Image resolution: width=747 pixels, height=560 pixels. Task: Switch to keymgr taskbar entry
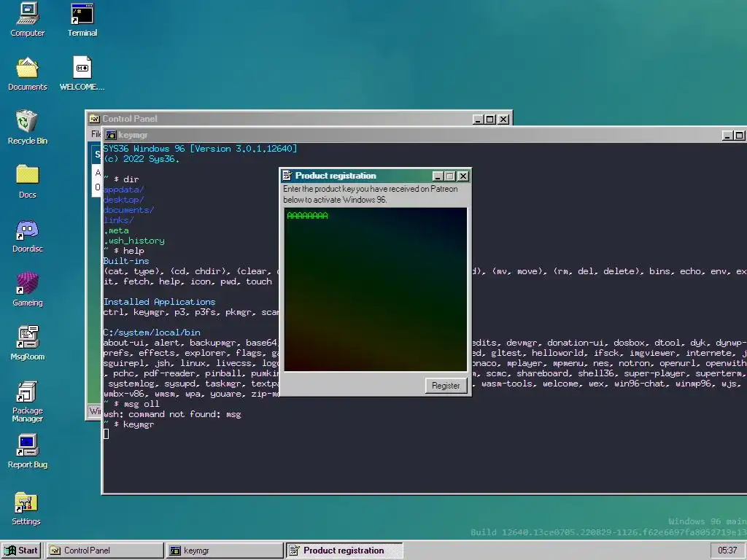click(x=224, y=551)
